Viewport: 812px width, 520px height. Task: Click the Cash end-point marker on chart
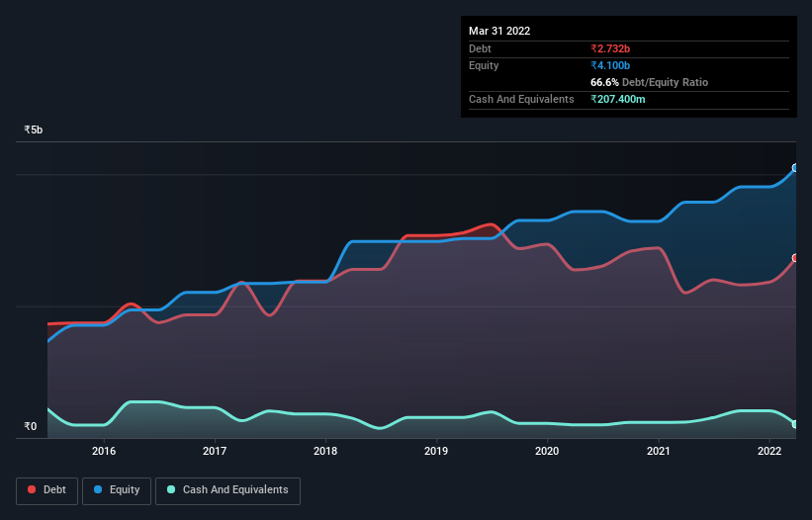(x=795, y=424)
